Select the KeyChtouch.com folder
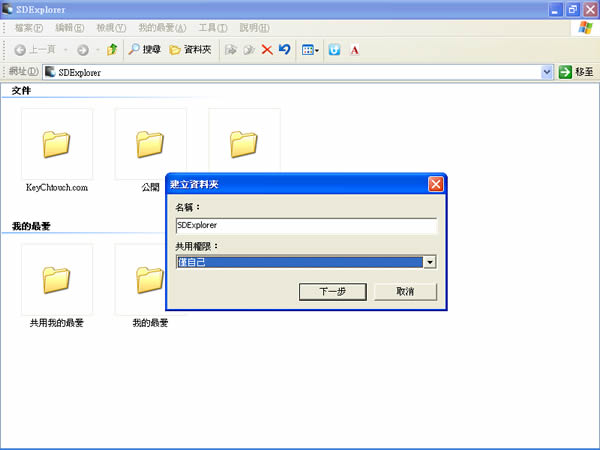This screenshot has height=450, width=600. coord(57,150)
